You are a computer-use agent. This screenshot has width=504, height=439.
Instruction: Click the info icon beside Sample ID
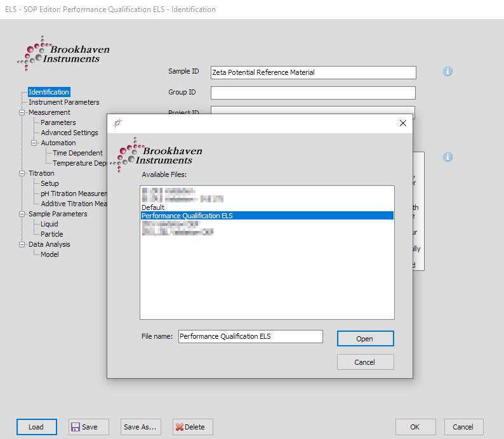click(x=448, y=72)
